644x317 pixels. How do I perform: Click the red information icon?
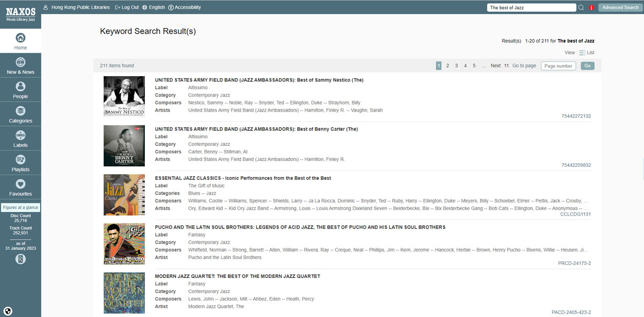591,8
